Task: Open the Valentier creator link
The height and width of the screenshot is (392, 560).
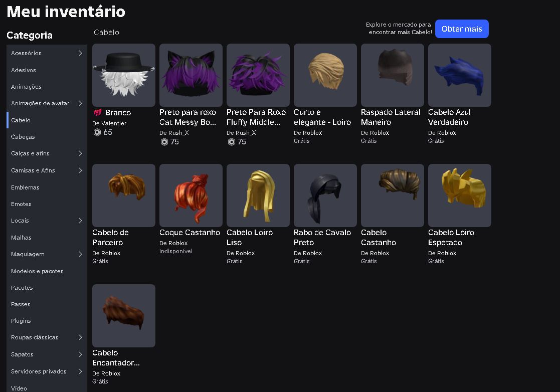Action: coord(114,123)
